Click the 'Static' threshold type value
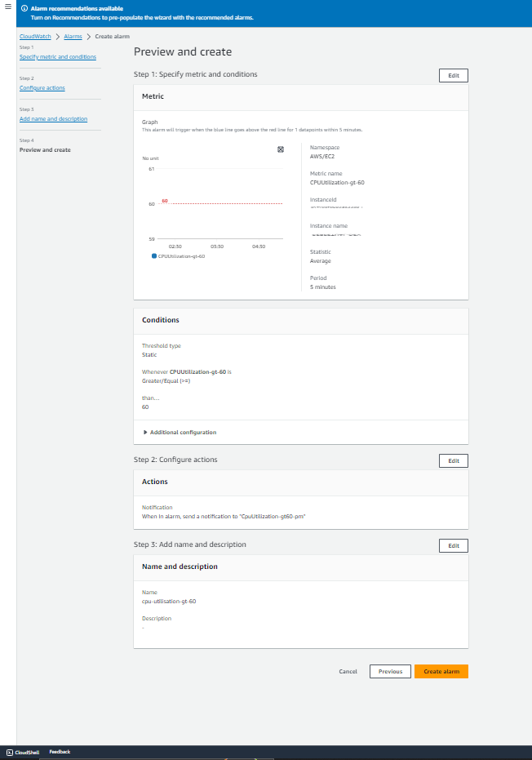Screen dimensions: 532x760 pyautogui.click(x=149, y=355)
